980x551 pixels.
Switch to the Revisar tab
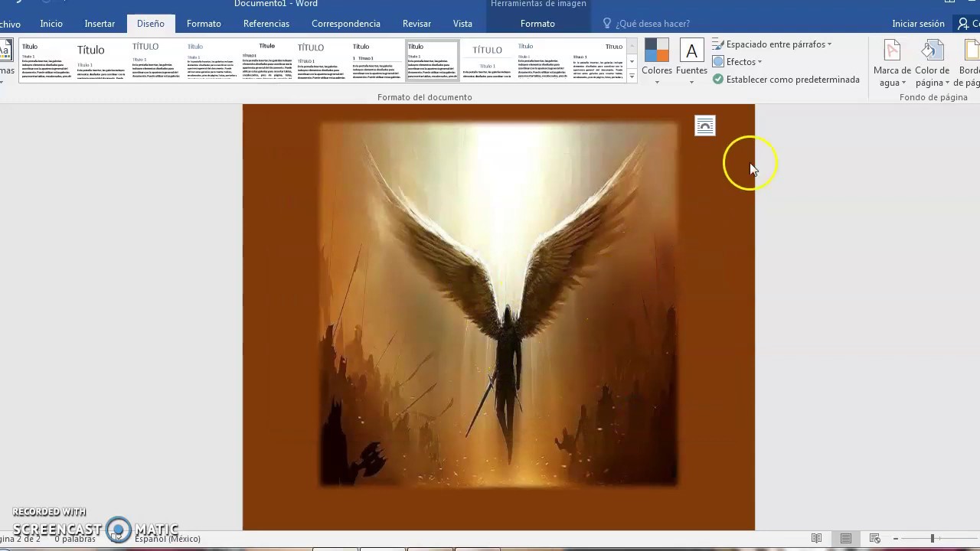pos(417,24)
